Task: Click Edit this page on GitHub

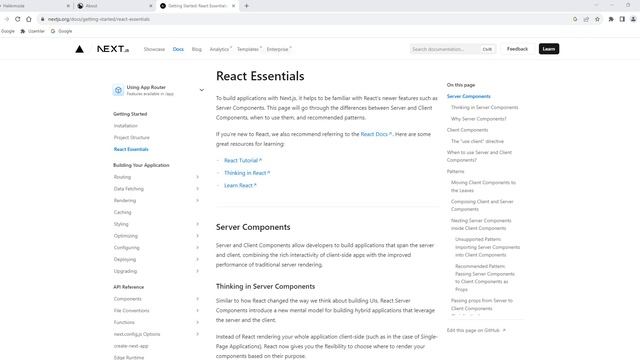Action: tap(476, 330)
